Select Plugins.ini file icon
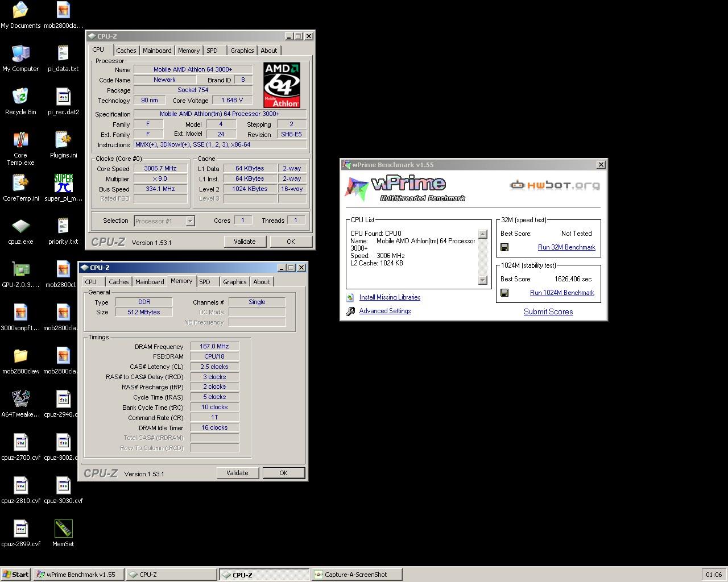Viewport: 728px width, 582px height. point(63,140)
